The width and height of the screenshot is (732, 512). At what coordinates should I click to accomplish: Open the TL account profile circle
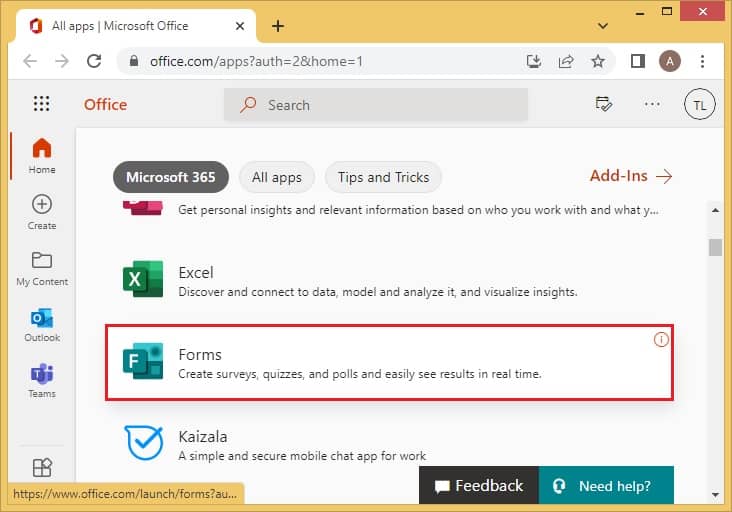click(x=699, y=104)
